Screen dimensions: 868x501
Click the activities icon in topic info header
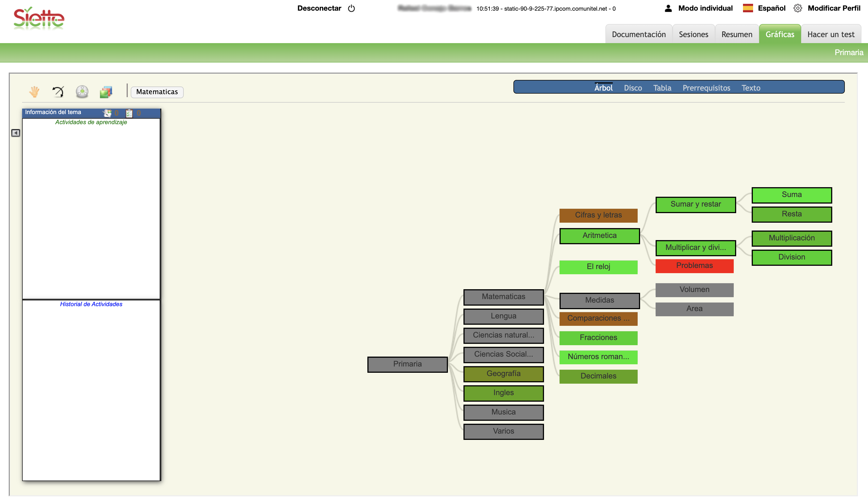(107, 113)
